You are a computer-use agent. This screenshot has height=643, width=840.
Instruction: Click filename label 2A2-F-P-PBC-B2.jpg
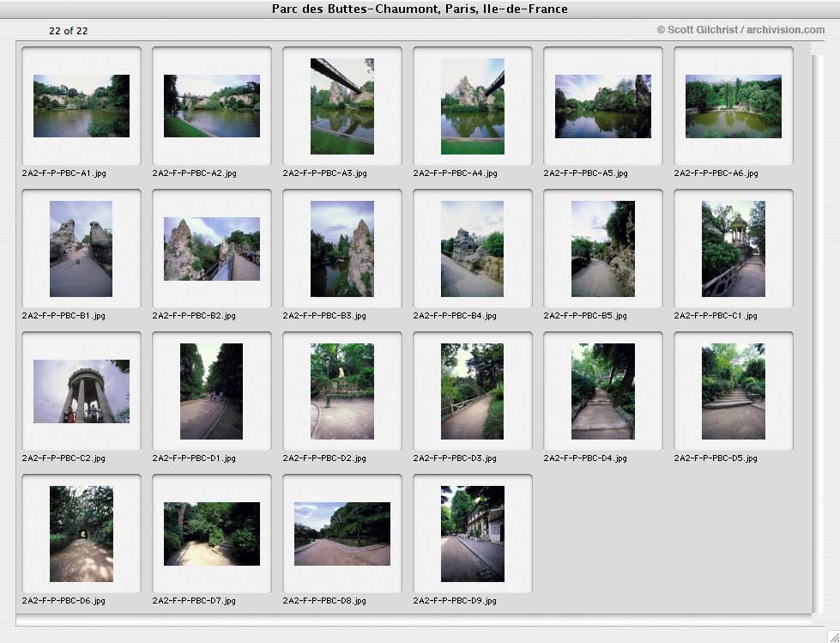194,316
